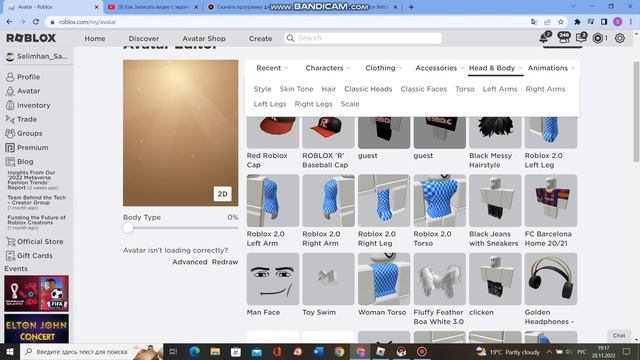Click the Roblox search field
This screenshot has width=640, height=360.
363,38
